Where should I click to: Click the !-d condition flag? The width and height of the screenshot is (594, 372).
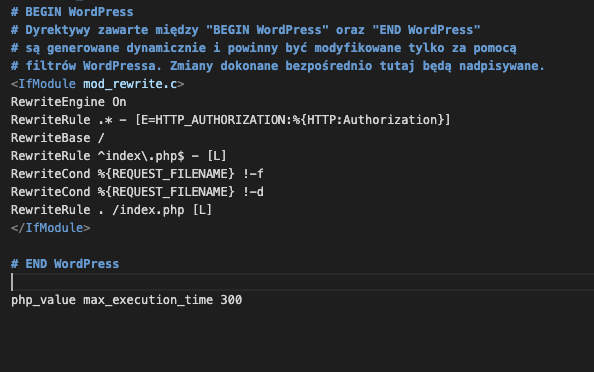(x=253, y=192)
